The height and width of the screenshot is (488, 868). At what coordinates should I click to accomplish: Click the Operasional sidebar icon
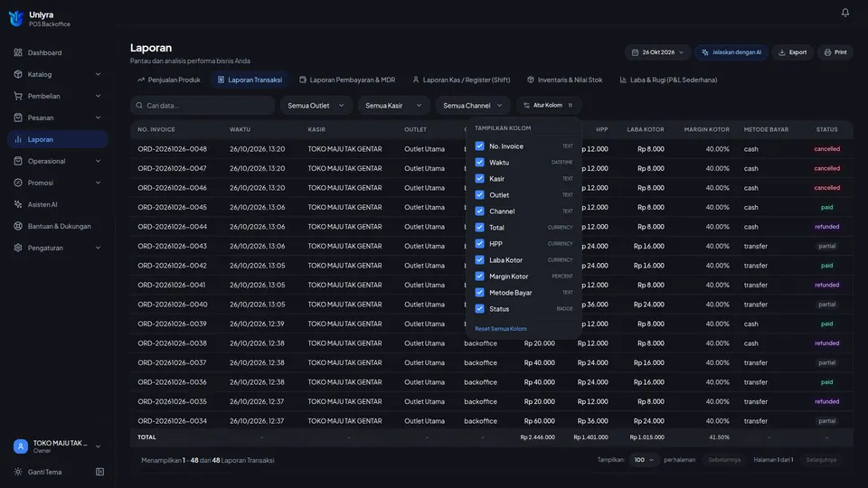pyautogui.click(x=18, y=161)
